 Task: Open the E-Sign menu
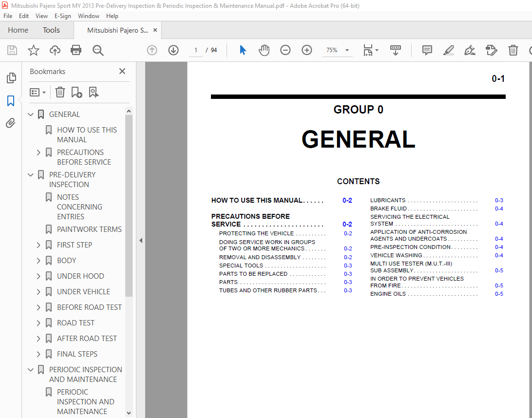click(x=62, y=16)
